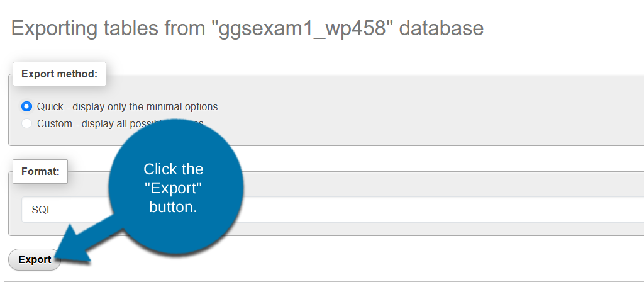Open the SQL format dropdown

(x=377, y=210)
